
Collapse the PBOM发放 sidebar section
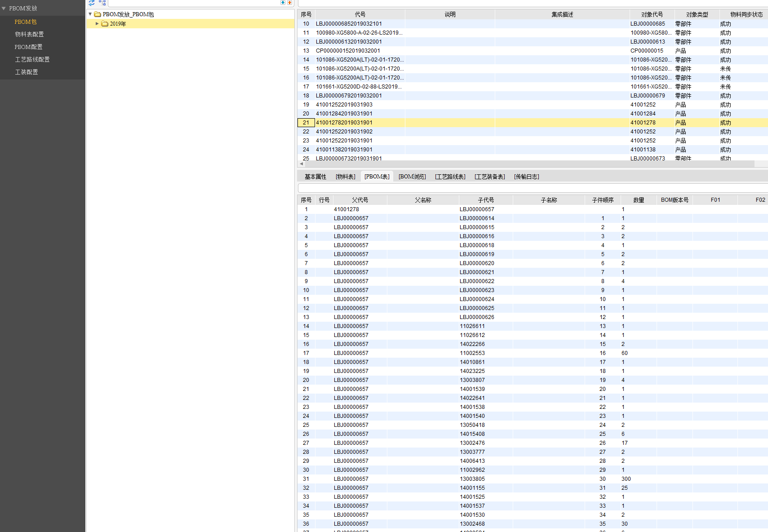click(4, 9)
